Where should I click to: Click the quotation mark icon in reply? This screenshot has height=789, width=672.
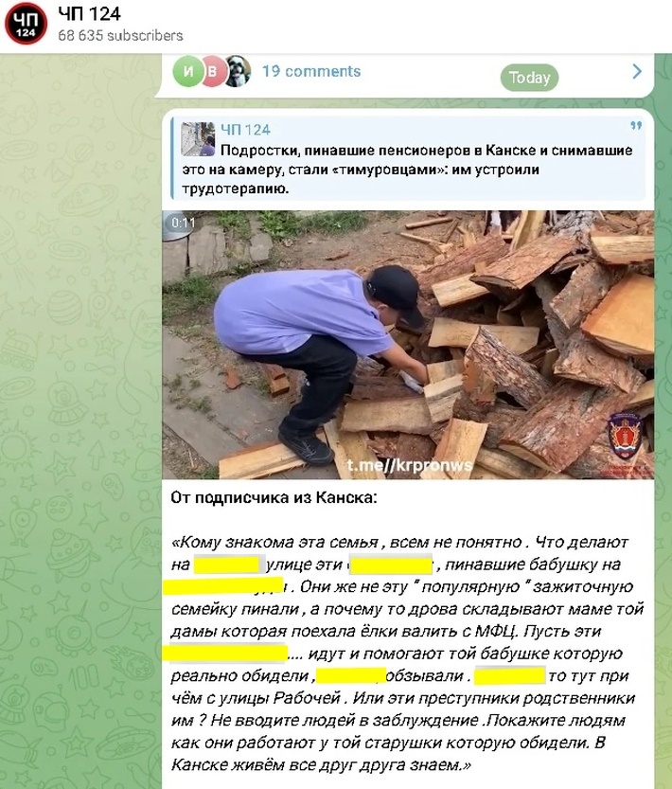coord(636,126)
